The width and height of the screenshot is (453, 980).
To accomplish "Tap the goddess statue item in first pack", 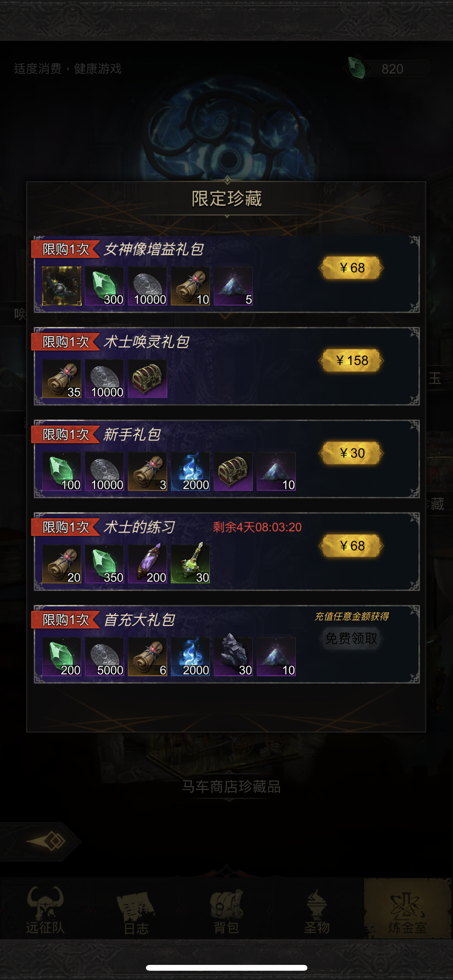I will [62, 286].
